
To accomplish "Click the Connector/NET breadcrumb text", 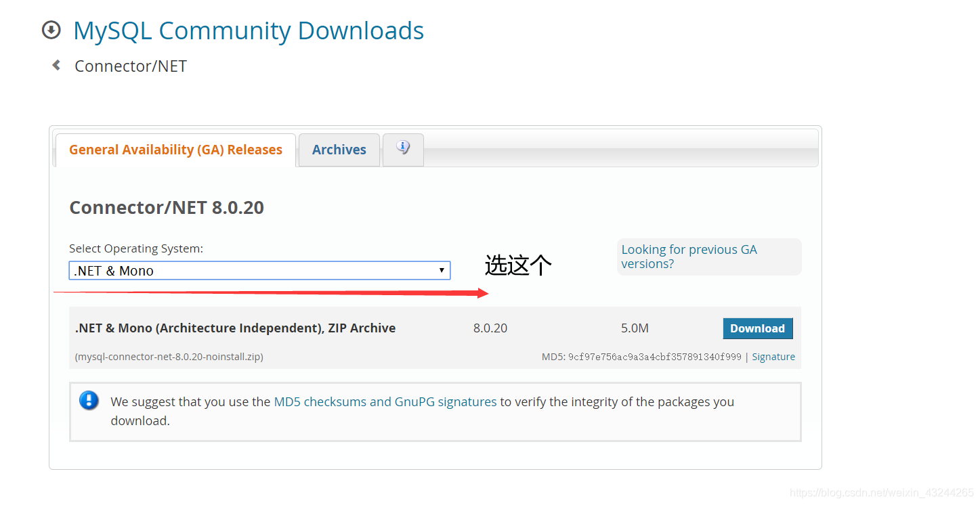I will tap(131, 66).
